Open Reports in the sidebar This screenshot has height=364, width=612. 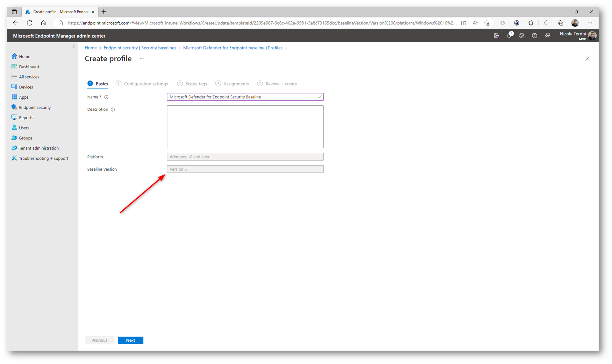22,117
